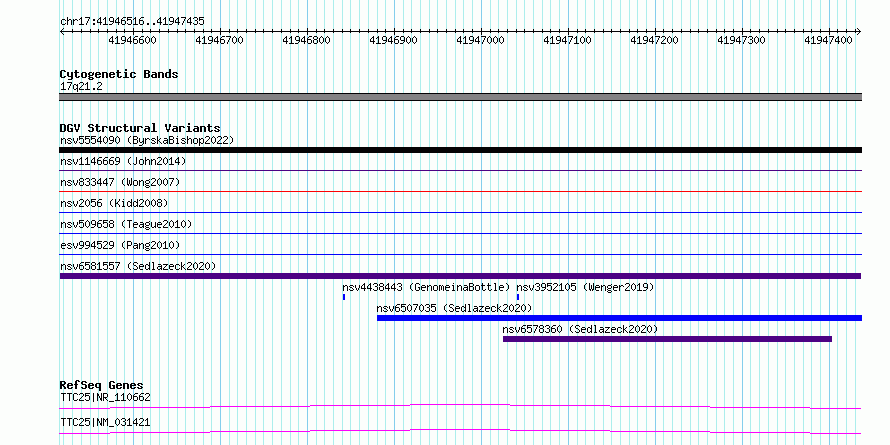The image size is (890, 445).
Task: Click the red nsv833447 variant line
Action: [460, 191]
